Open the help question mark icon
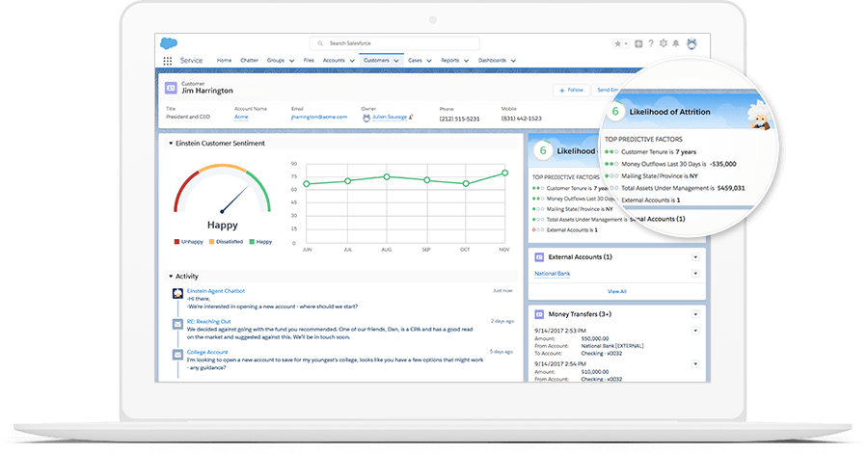Screen dimensions: 868x453 coord(651,43)
